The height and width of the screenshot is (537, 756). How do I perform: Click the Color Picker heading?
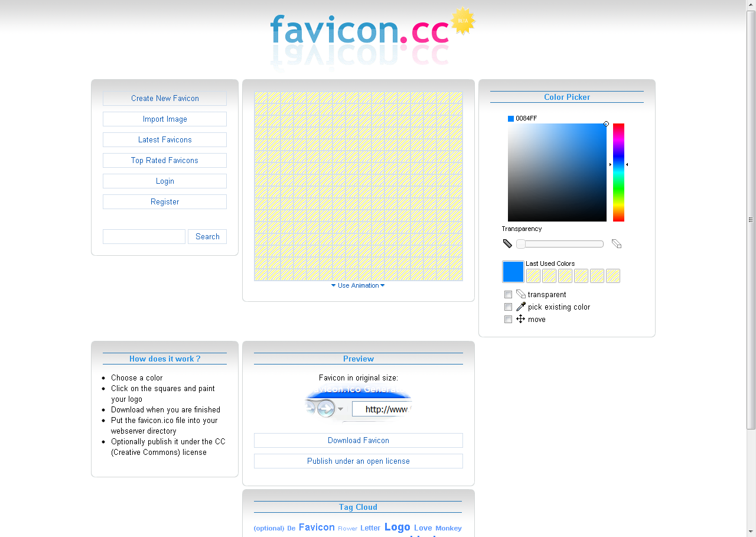coord(567,97)
